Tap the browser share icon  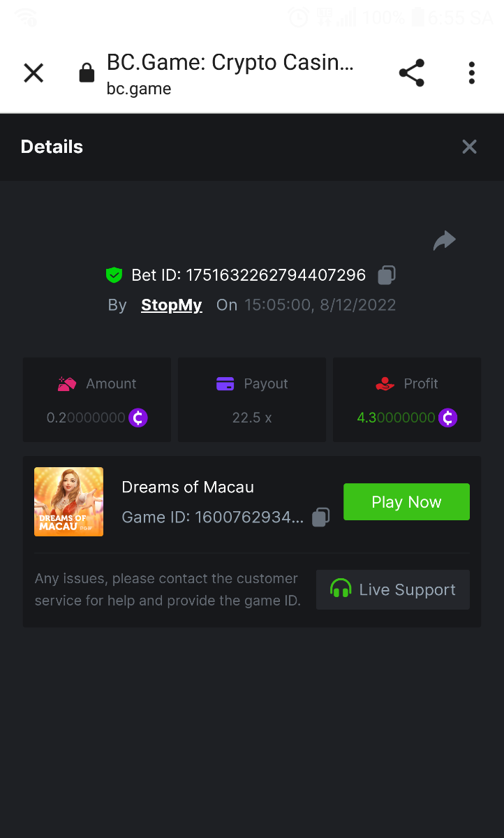pos(411,73)
